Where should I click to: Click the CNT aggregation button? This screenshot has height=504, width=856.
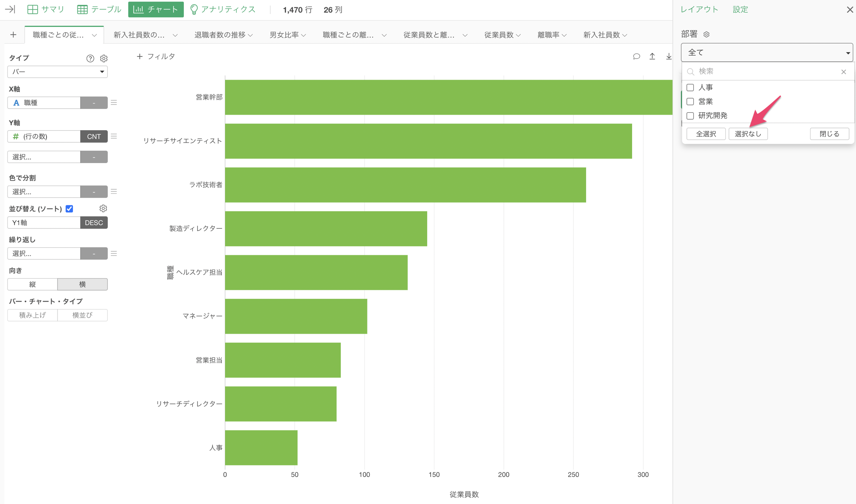tap(94, 136)
